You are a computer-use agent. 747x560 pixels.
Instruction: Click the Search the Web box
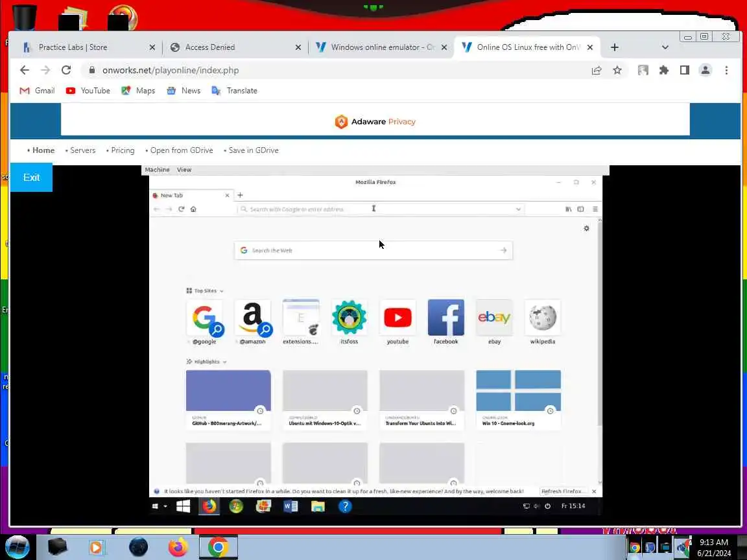[x=373, y=250]
